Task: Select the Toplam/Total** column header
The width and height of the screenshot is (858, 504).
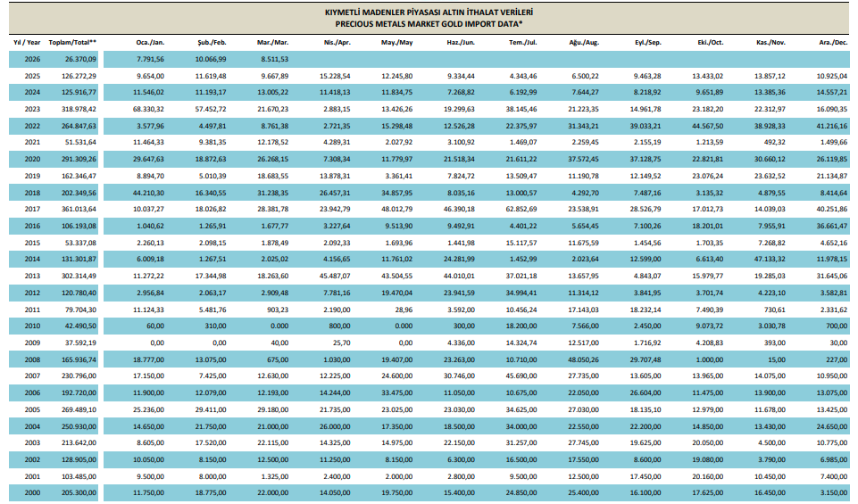Action: point(73,42)
